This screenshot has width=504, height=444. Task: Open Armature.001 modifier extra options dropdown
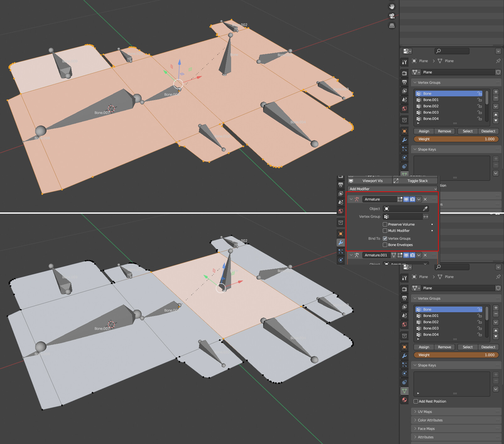419,255
